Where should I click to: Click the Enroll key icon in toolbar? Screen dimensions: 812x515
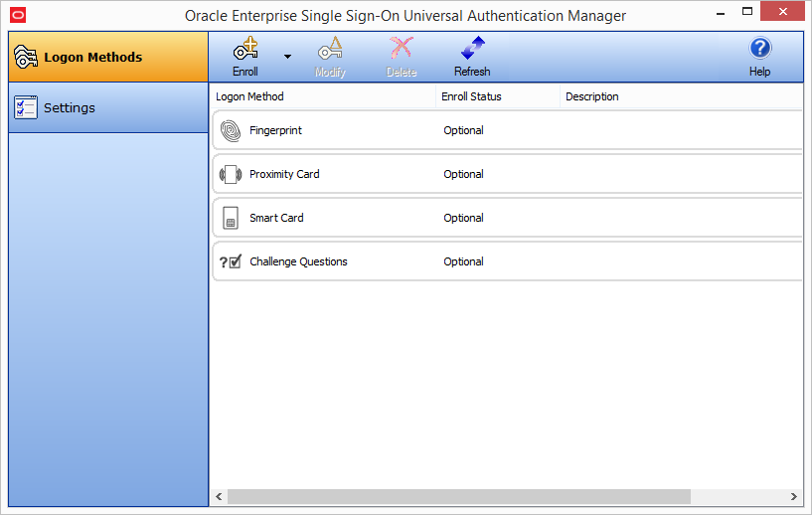coord(245,49)
